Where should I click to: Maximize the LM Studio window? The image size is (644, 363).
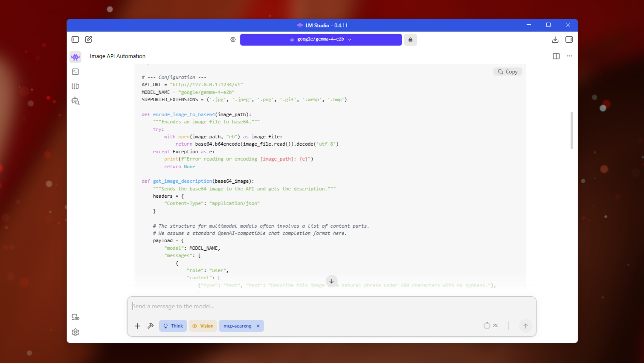pos(548,25)
